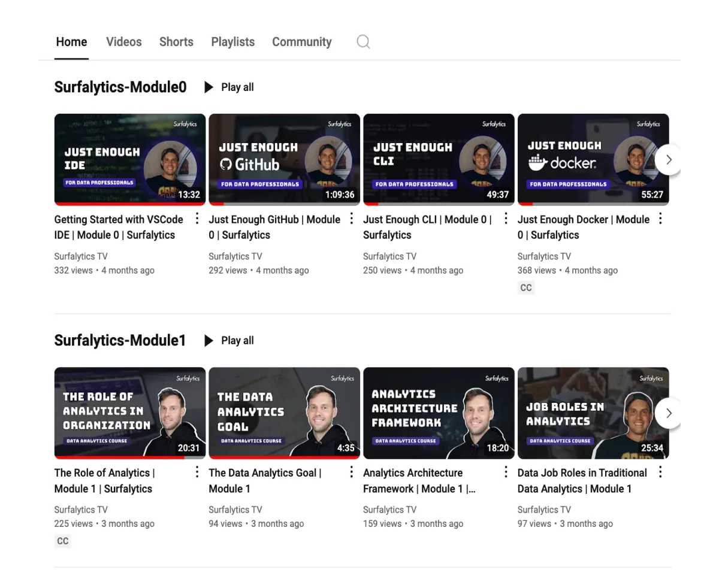Click the 13:32 duration badge
The image size is (719, 588).
click(x=189, y=195)
